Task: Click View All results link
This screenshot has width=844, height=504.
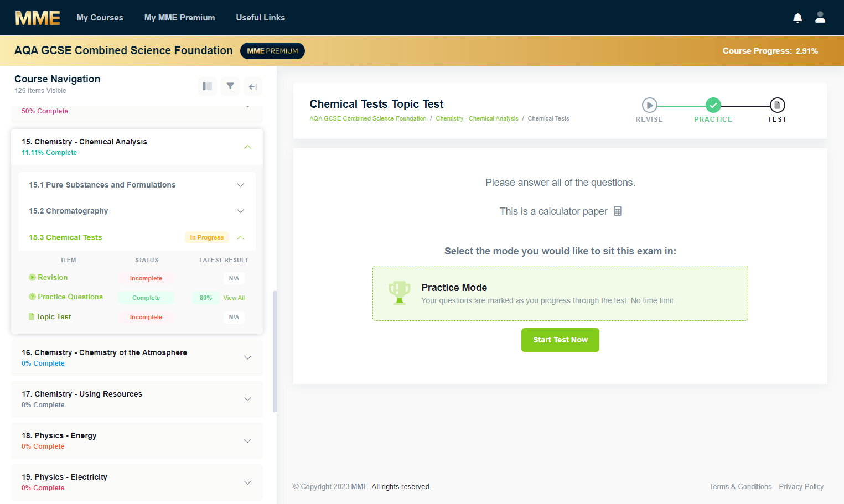Action: (234, 298)
